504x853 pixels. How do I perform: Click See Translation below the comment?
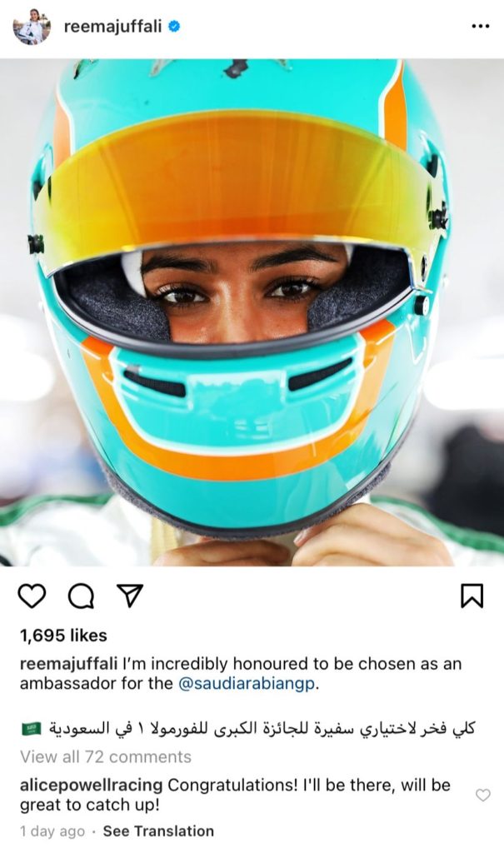tap(158, 831)
